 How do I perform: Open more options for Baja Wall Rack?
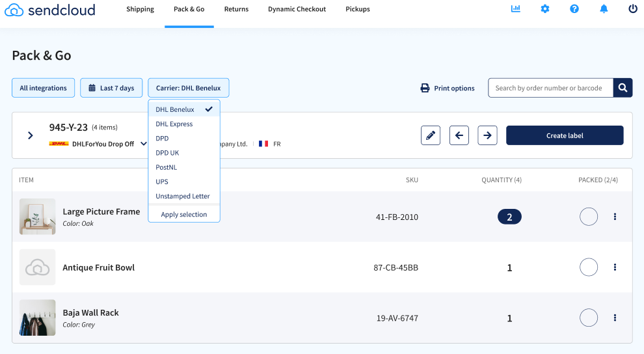click(615, 318)
